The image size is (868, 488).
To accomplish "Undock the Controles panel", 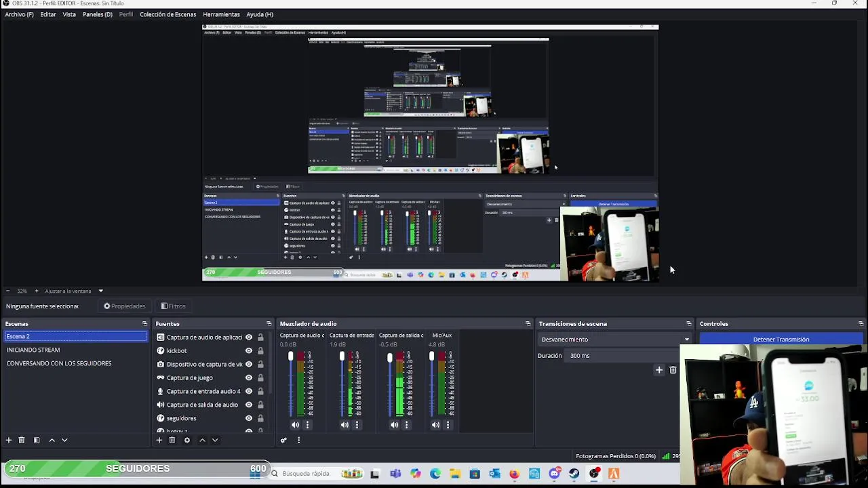I will pyautogui.click(x=861, y=324).
